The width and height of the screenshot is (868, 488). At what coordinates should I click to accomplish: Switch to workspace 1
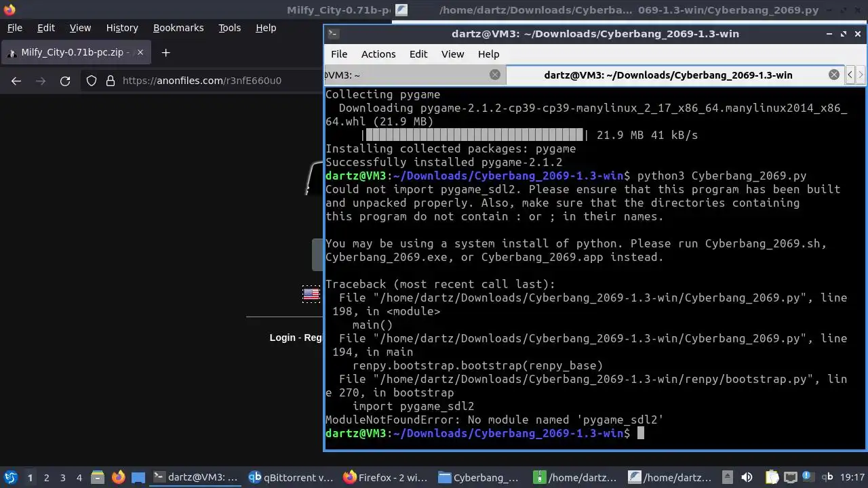pyautogui.click(x=30, y=477)
